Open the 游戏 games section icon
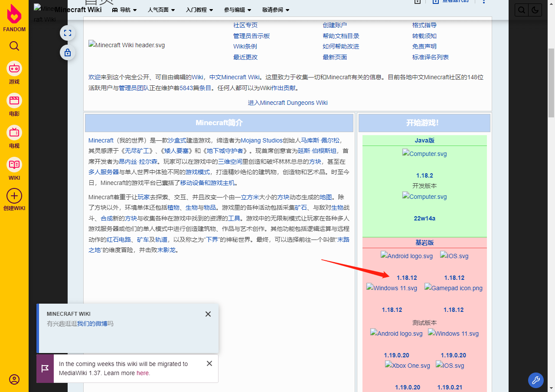The height and width of the screenshot is (392, 555). tap(14, 68)
